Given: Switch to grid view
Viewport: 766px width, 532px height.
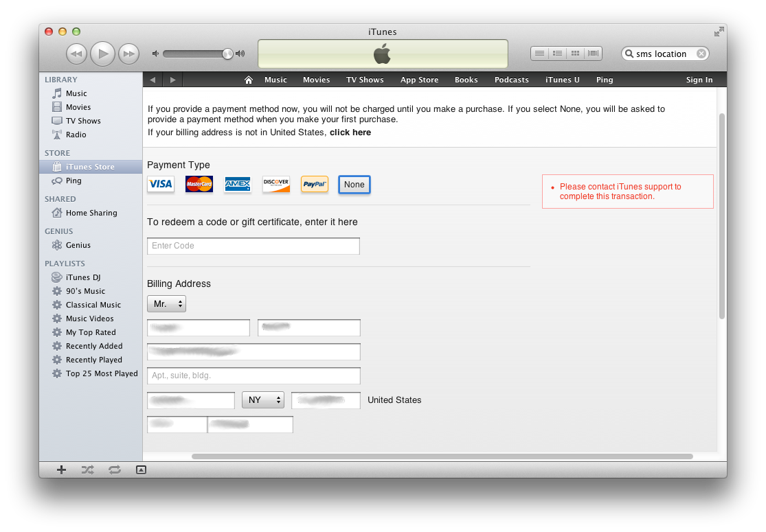Looking at the screenshot, I should 576,54.
